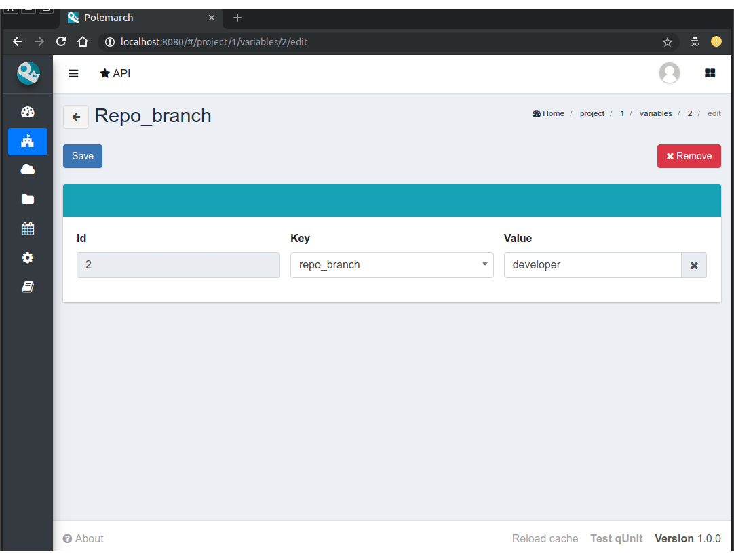Clear the Value field with the X icon
The width and height of the screenshot is (734, 560).
(694, 265)
